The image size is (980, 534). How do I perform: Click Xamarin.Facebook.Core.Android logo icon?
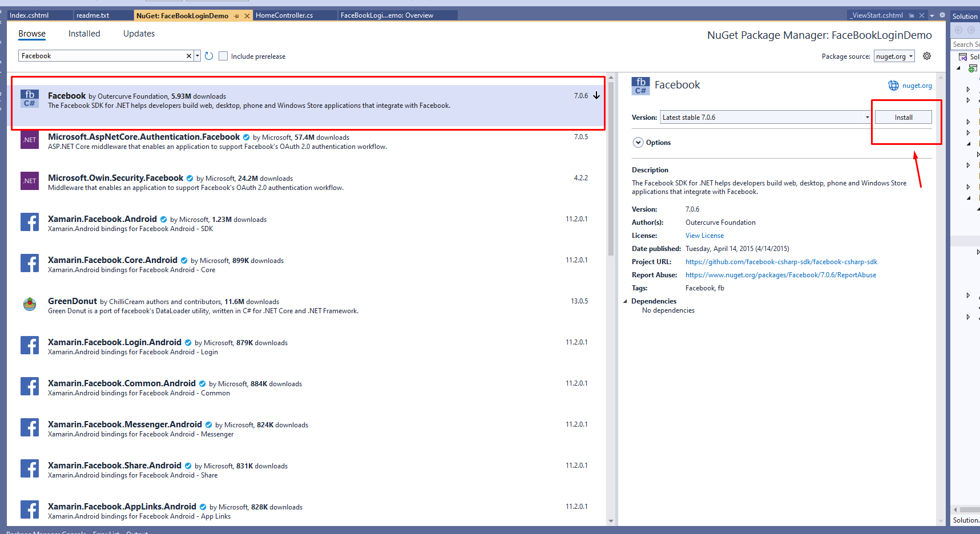(30, 263)
